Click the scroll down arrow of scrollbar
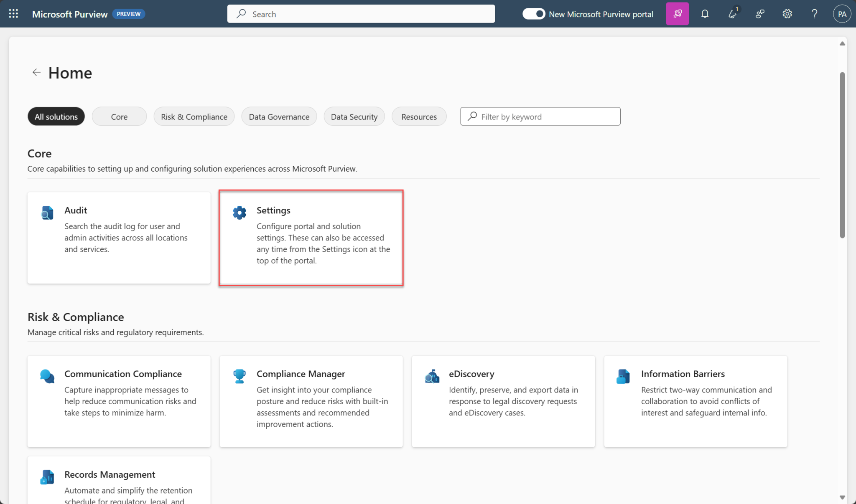Screen dimensions: 856x504 coord(842,497)
